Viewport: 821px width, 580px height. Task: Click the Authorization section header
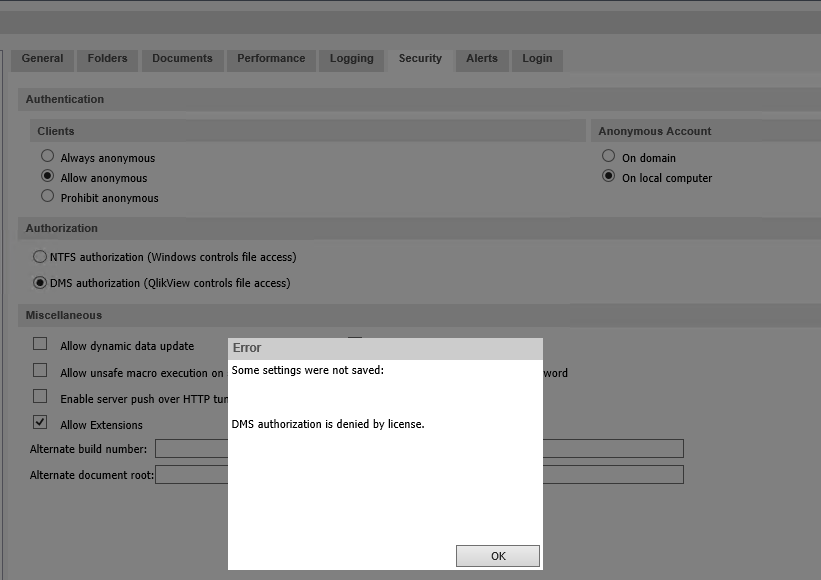419,228
